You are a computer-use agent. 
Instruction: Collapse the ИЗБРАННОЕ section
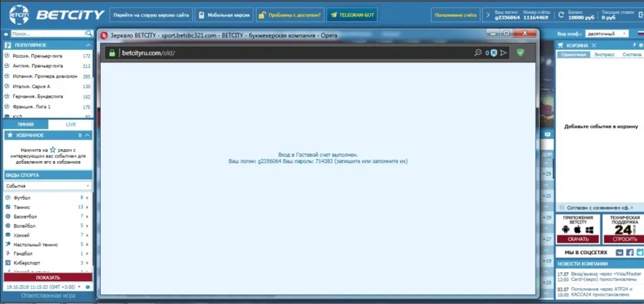tap(87, 135)
